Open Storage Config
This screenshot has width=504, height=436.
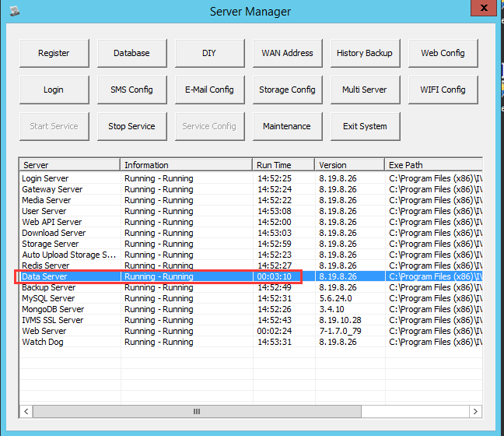pos(288,90)
